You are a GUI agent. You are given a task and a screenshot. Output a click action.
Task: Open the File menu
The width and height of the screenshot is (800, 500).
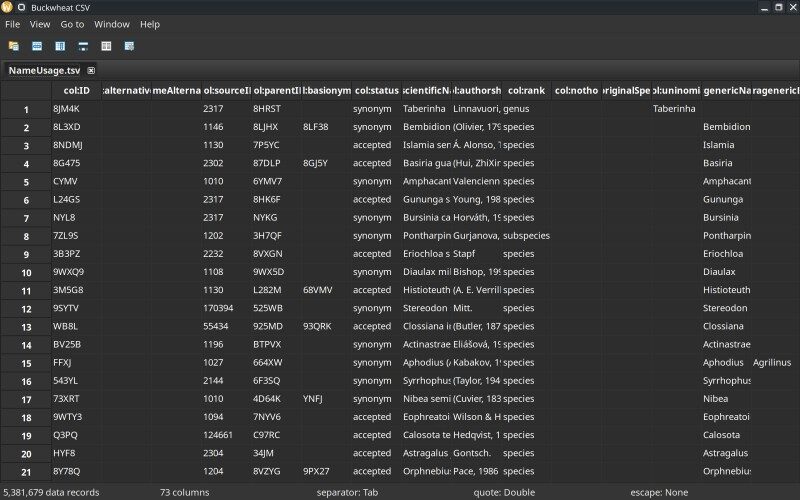pos(12,24)
